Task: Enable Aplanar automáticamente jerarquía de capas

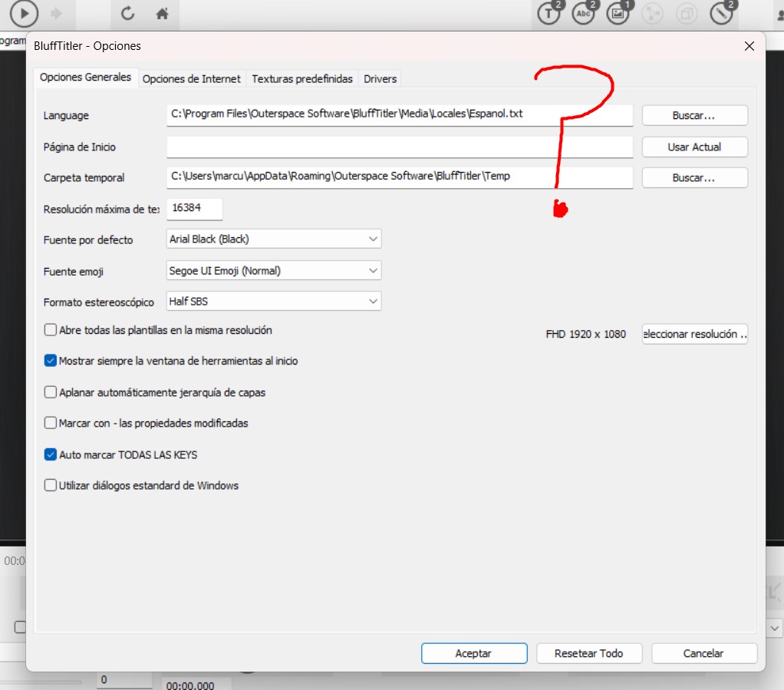Action: (x=50, y=392)
